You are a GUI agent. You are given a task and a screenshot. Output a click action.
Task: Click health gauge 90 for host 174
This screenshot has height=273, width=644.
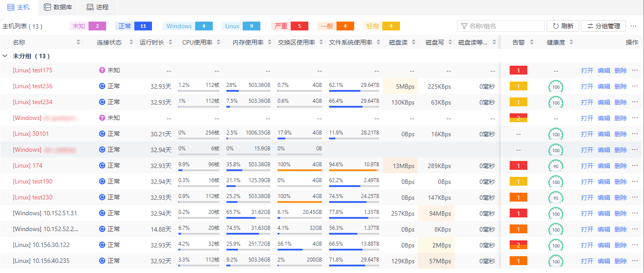click(x=556, y=166)
